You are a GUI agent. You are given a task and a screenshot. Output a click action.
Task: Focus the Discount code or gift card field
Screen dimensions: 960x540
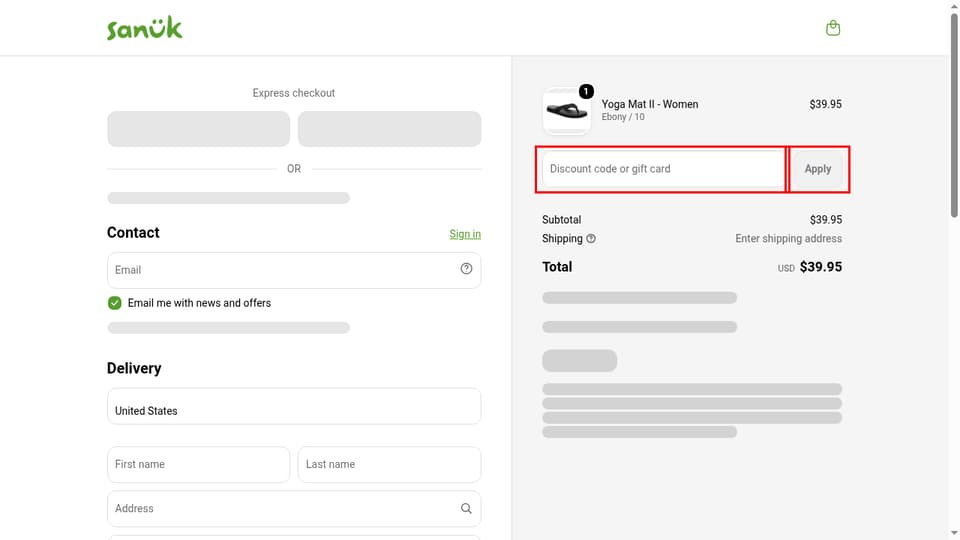point(663,169)
